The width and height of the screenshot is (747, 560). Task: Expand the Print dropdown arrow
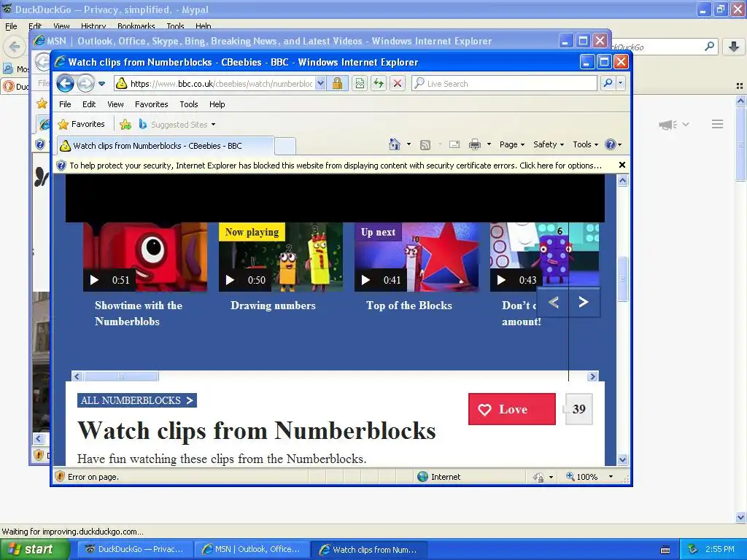(489, 144)
